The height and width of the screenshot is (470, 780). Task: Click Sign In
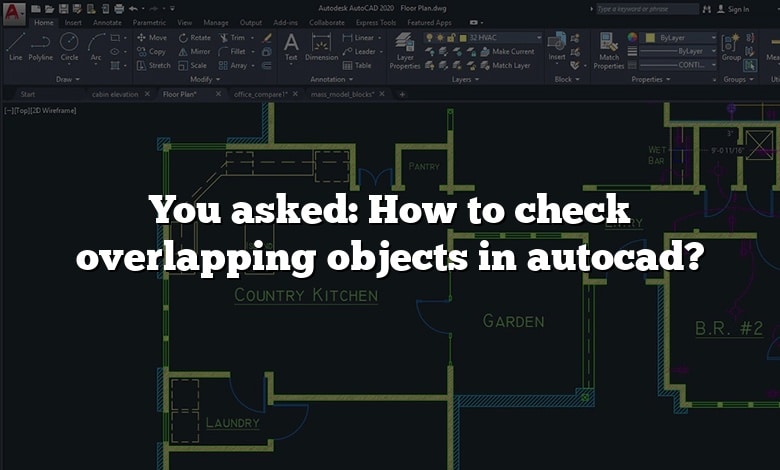(x=734, y=9)
